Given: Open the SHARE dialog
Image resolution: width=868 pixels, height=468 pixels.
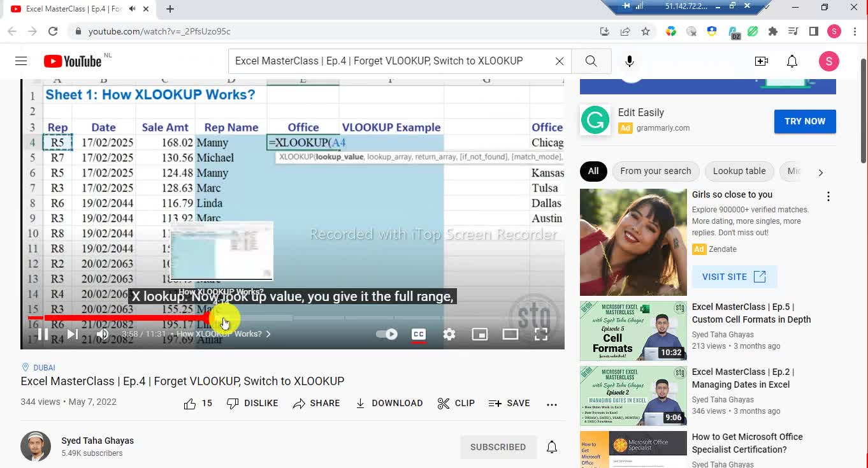Looking at the screenshot, I should coord(316,404).
